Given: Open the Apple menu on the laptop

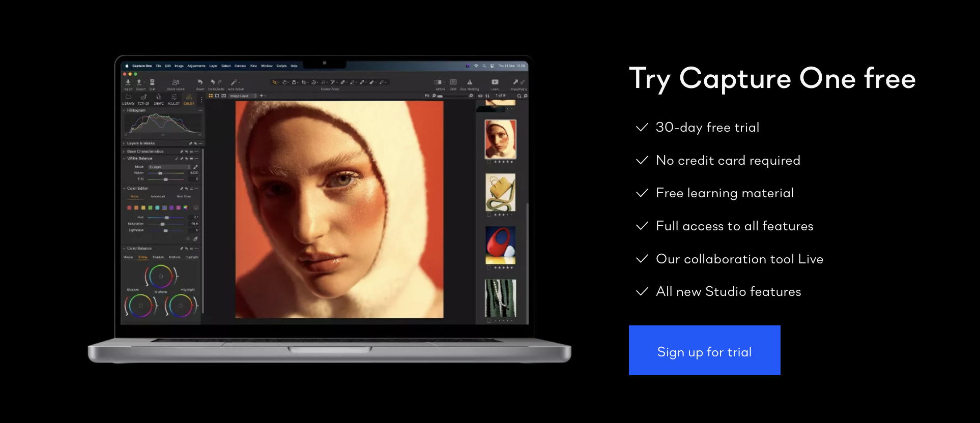Looking at the screenshot, I should (x=127, y=66).
